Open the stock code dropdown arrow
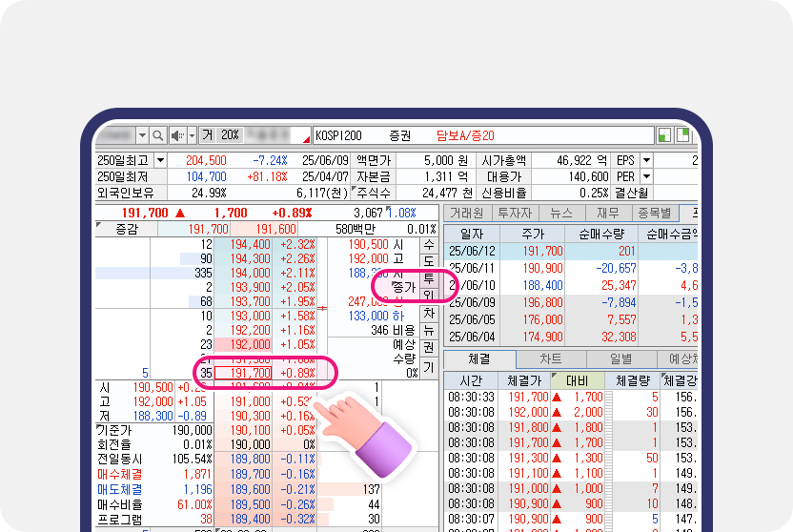793x532 pixels. pyautogui.click(x=142, y=135)
